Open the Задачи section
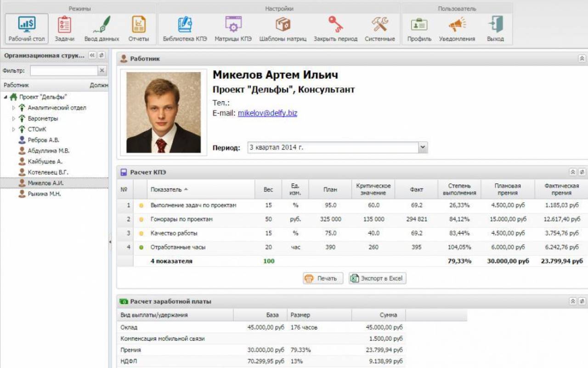Screen dimensions: 588x368 coord(65,29)
